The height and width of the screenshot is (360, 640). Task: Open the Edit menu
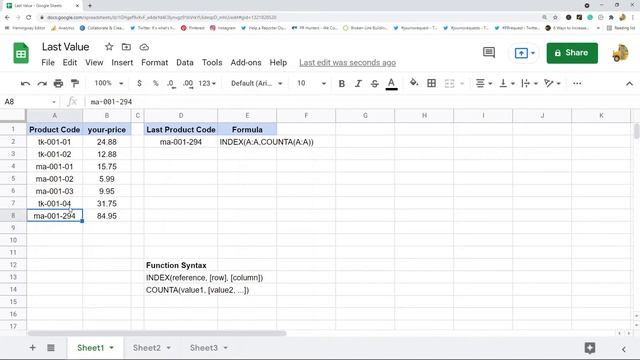pos(69,62)
